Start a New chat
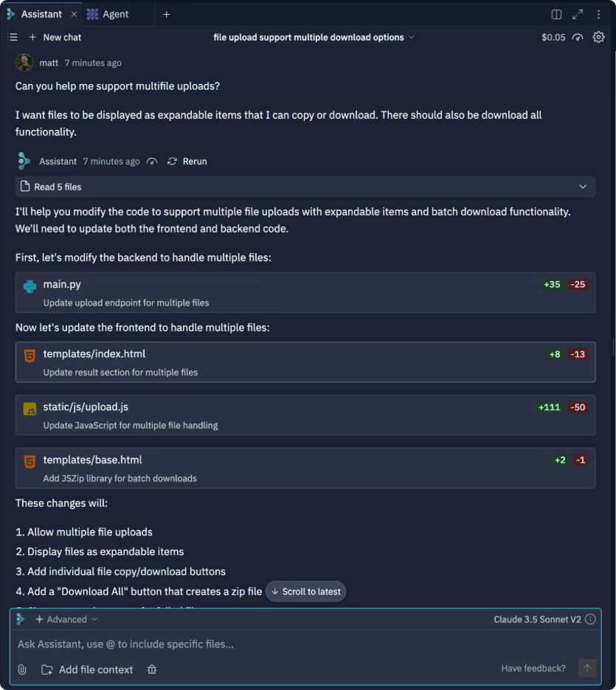Screen dimensions: 616x690 click(55, 37)
